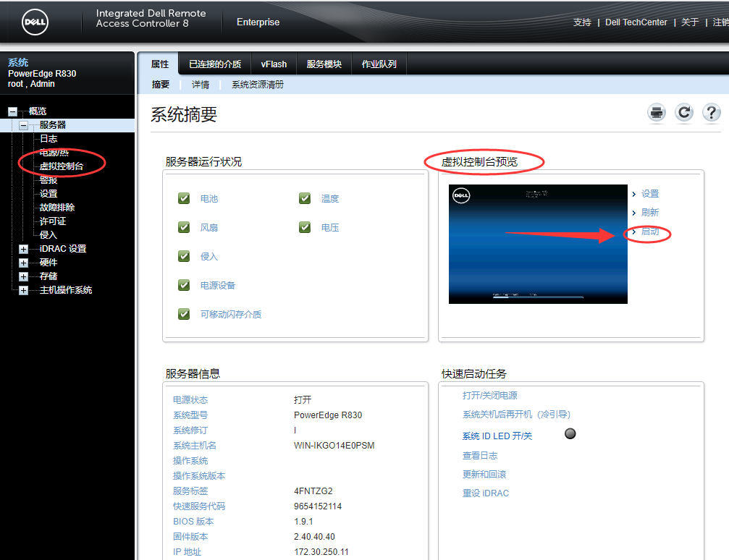Viewport: 729px width, 560px height.
Task: Click the green check icon beside 电压
Action: click(x=305, y=227)
